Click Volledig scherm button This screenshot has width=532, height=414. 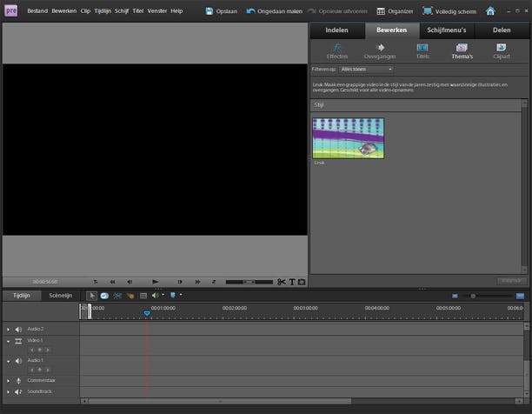tap(449, 11)
